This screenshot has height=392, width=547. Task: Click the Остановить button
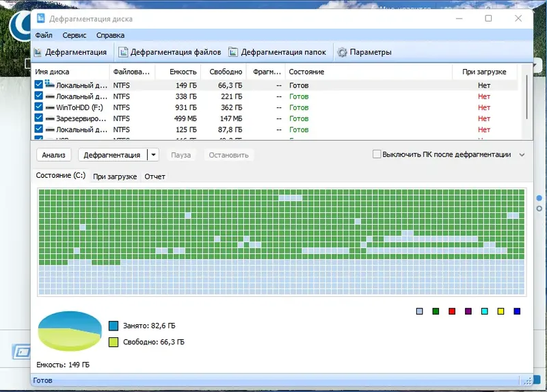pos(228,155)
